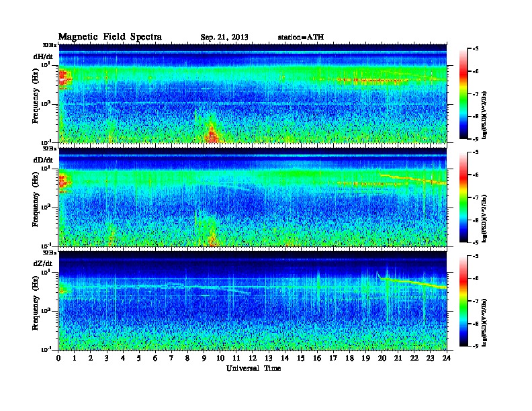
Task: Click the -6 tick on dD/dt color scale
Action: pyautogui.click(x=476, y=175)
